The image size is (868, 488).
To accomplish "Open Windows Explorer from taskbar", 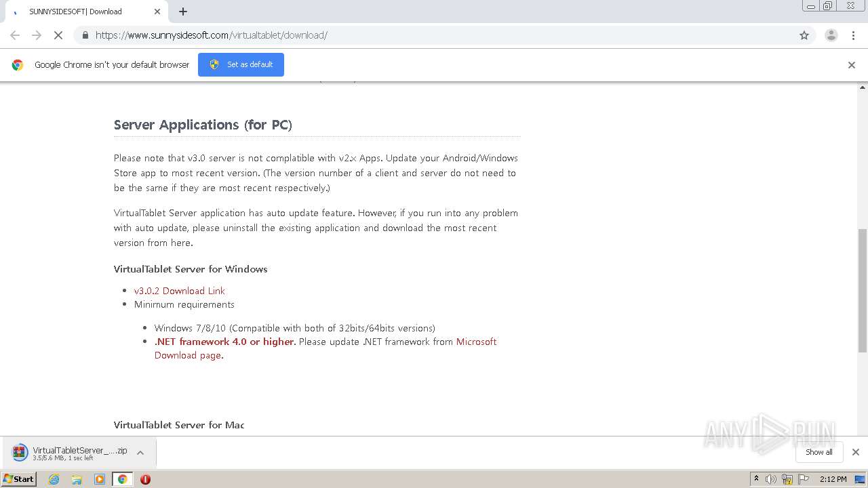I will point(77,479).
